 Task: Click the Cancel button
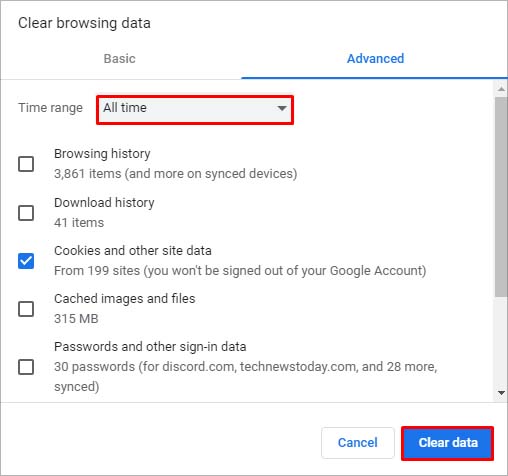358,443
